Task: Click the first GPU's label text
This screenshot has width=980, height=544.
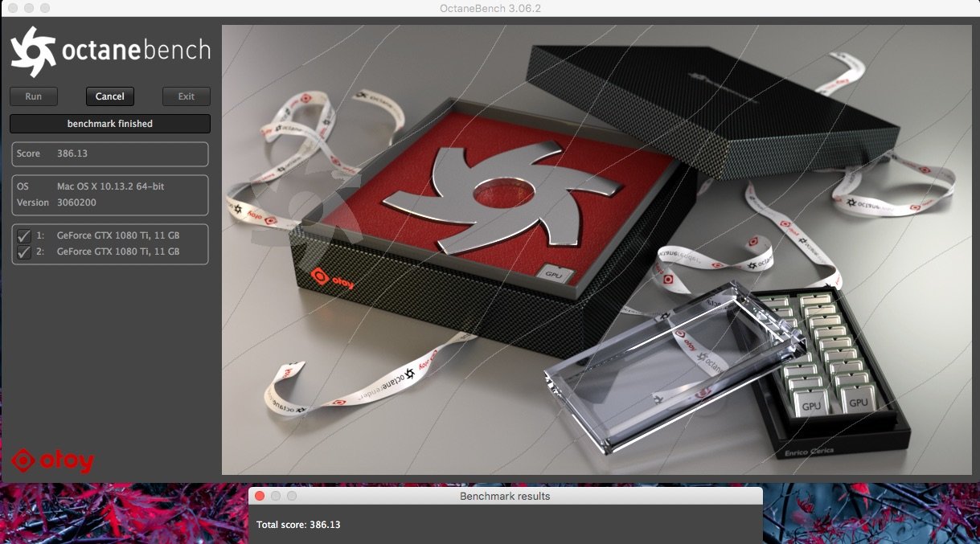Action: point(118,236)
